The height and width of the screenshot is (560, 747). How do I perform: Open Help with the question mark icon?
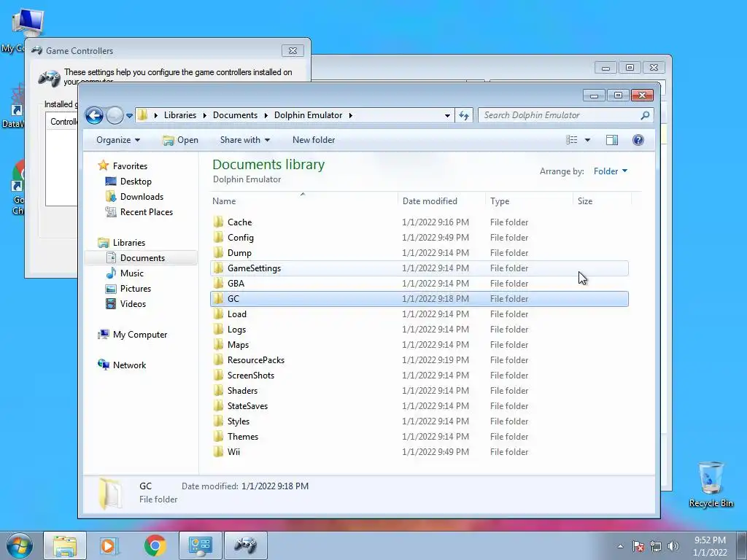(638, 140)
